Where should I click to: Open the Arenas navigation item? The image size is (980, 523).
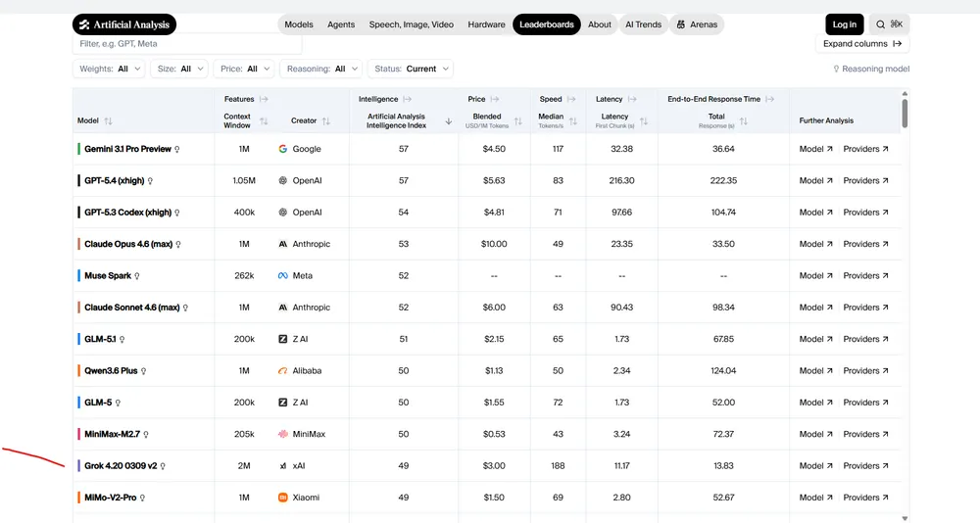coord(697,24)
